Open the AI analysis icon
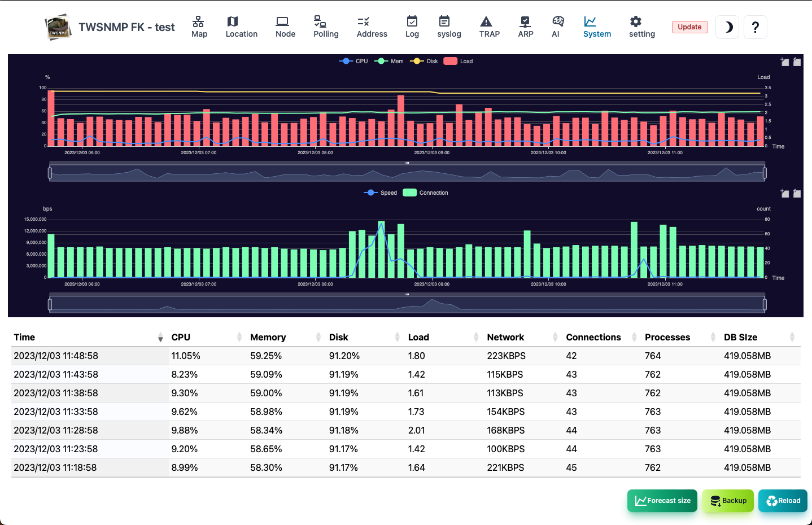812x525 pixels. click(x=558, y=21)
